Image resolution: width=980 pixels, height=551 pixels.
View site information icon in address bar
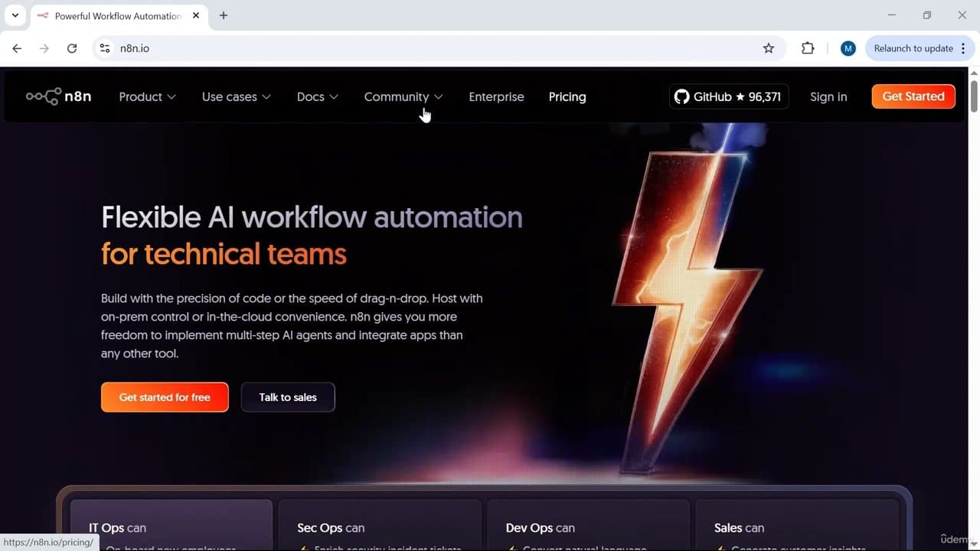click(x=106, y=48)
